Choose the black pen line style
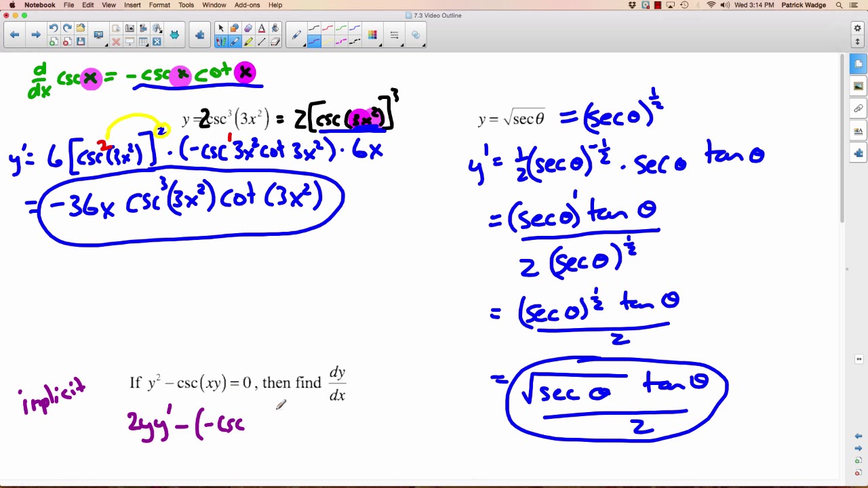The width and height of the screenshot is (868, 488). 314,28
